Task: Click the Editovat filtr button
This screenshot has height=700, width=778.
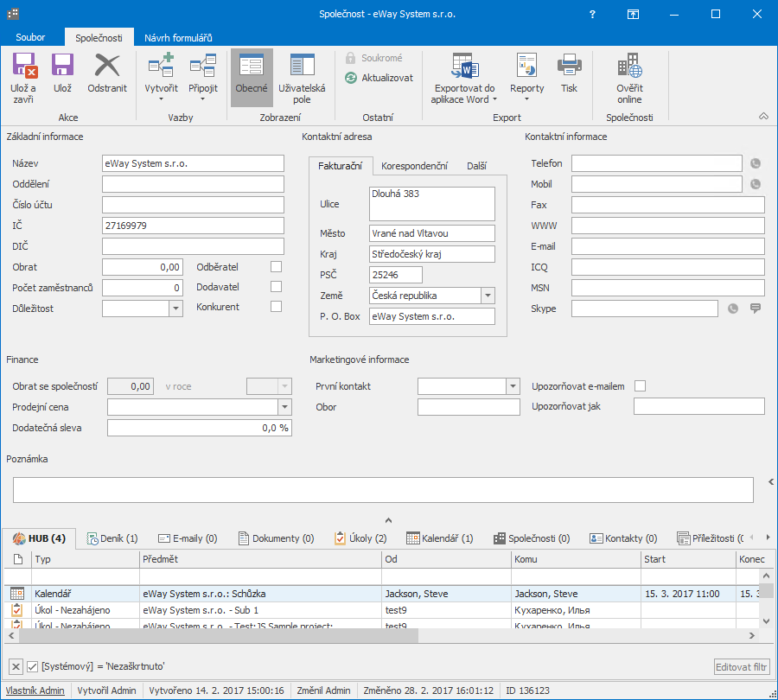Action: click(x=742, y=667)
